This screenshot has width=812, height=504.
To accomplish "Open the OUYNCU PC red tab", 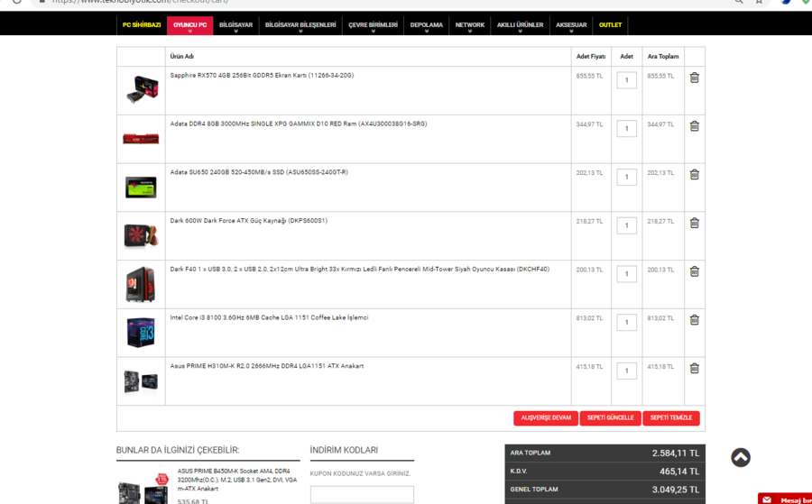I will coord(190,25).
